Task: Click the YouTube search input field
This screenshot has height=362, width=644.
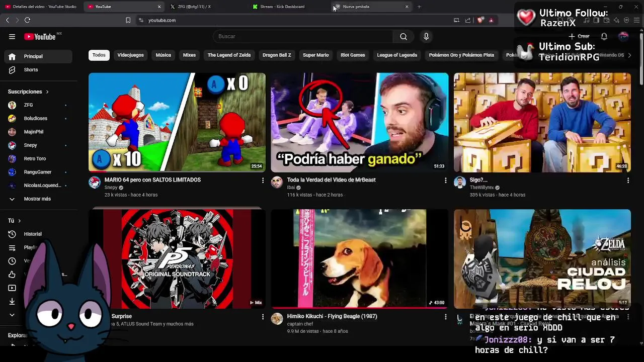Action: pos(303,36)
